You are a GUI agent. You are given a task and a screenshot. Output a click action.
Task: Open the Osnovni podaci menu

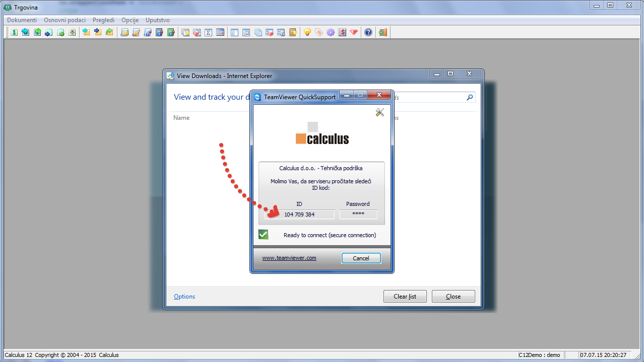pyautogui.click(x=65, y=20)
